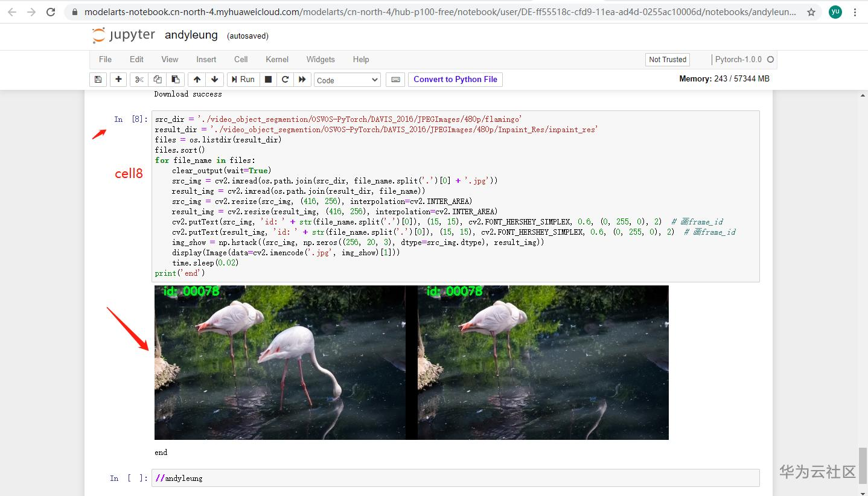Run the selected cell
868x496 pixels.
point(243,80)
